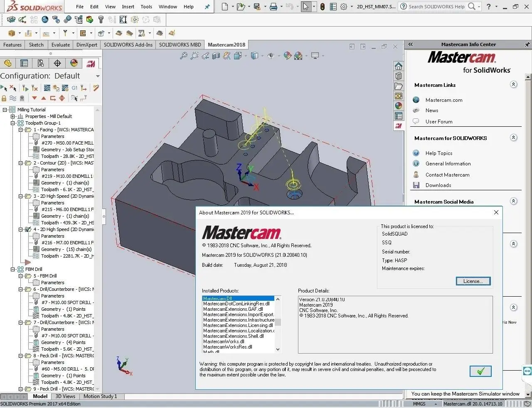Image resolution: width=532 pixels, height=408 pixels.
Task: Collapse the Mastercam for SOLIDWORKS section
Action: (x=513, y=138)
